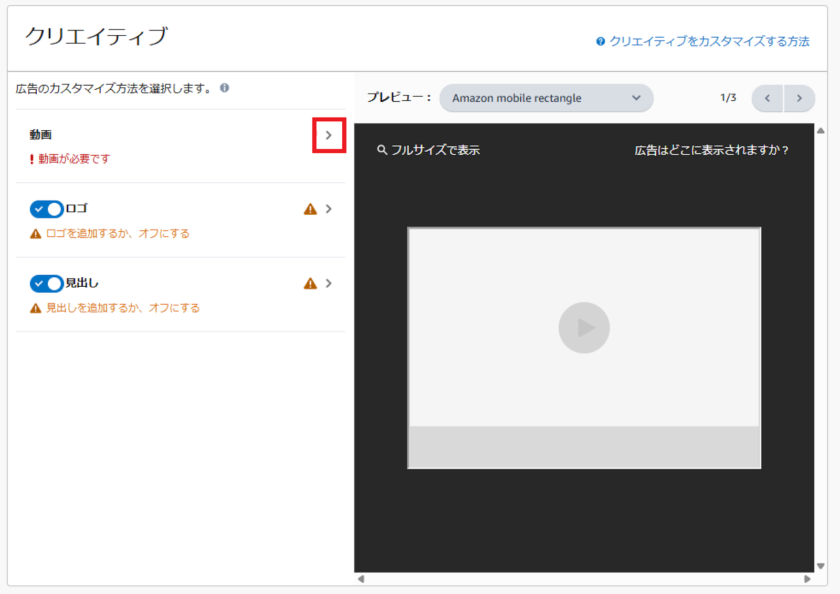
Task: Click the warning triangle in ロゴ row
Action: click(x=310, y=209)
